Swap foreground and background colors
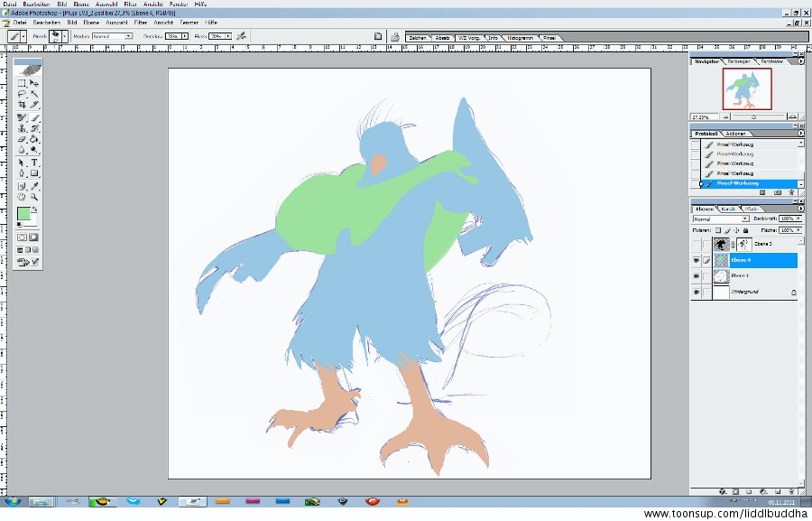 click(34, 209)
